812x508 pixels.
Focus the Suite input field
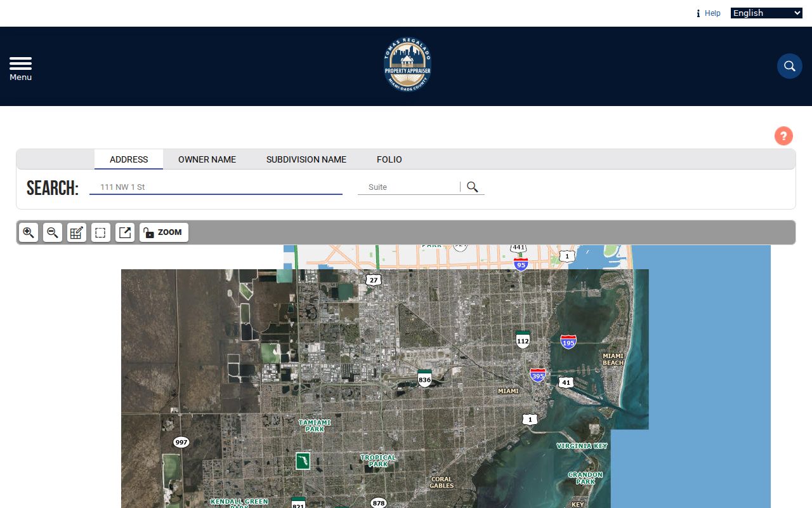[409, 187]
